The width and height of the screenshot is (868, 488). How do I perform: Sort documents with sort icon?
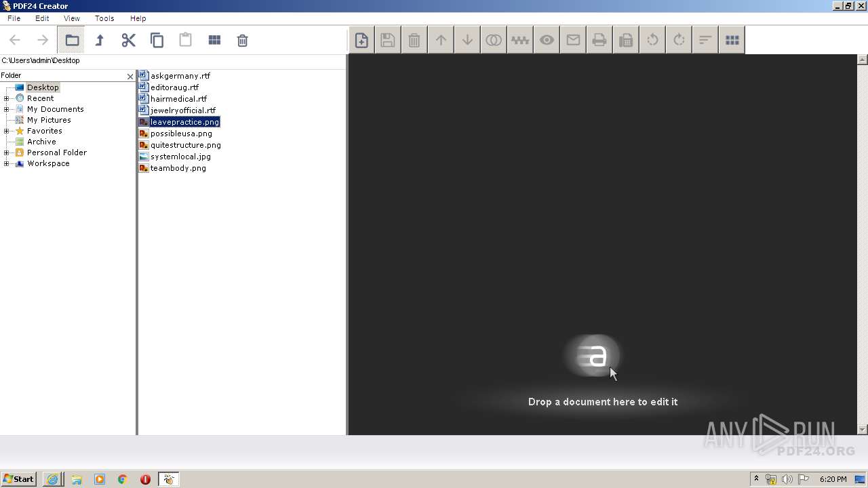pos(705,41)
